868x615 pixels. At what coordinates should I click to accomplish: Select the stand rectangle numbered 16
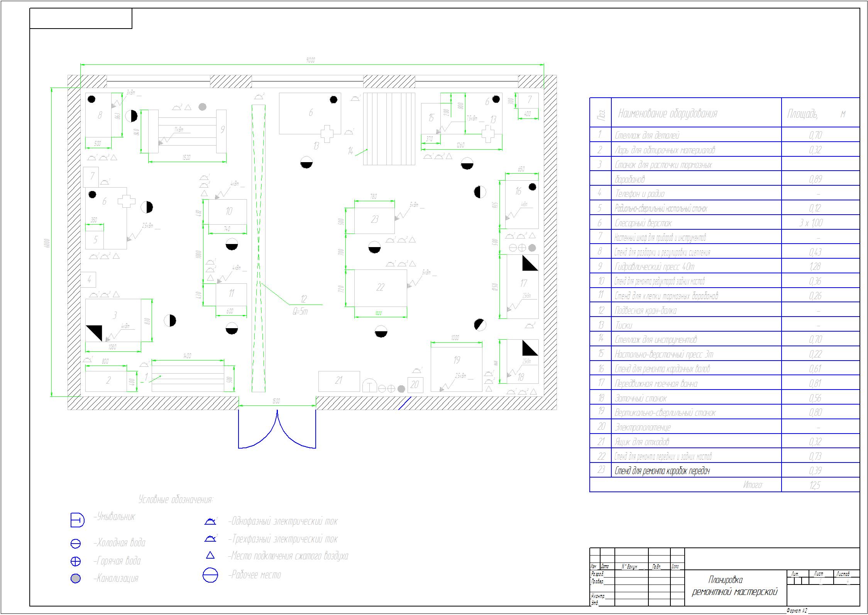522,204
